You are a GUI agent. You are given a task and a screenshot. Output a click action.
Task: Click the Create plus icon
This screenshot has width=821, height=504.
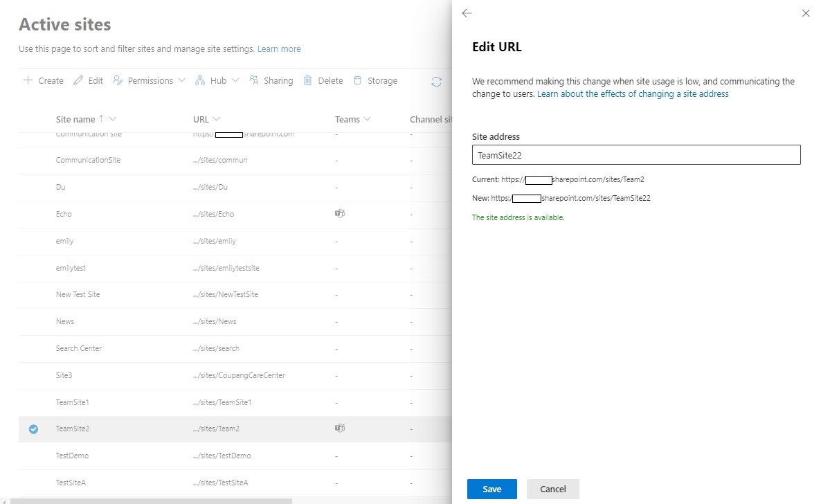[28, 80]
